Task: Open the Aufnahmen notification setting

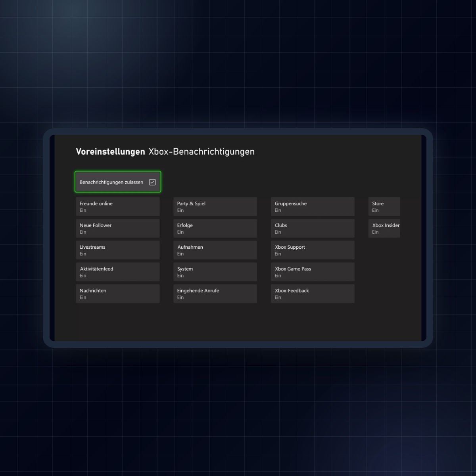Action: pos(215,250)
